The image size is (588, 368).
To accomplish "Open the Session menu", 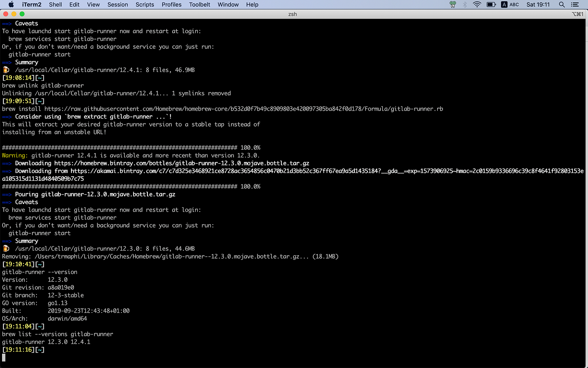I will 118,4.
